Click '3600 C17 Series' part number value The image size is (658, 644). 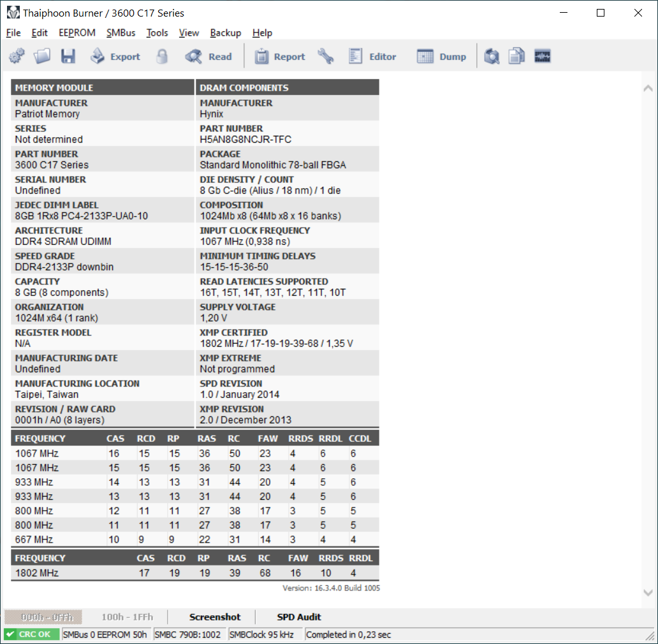pos(52,165)
